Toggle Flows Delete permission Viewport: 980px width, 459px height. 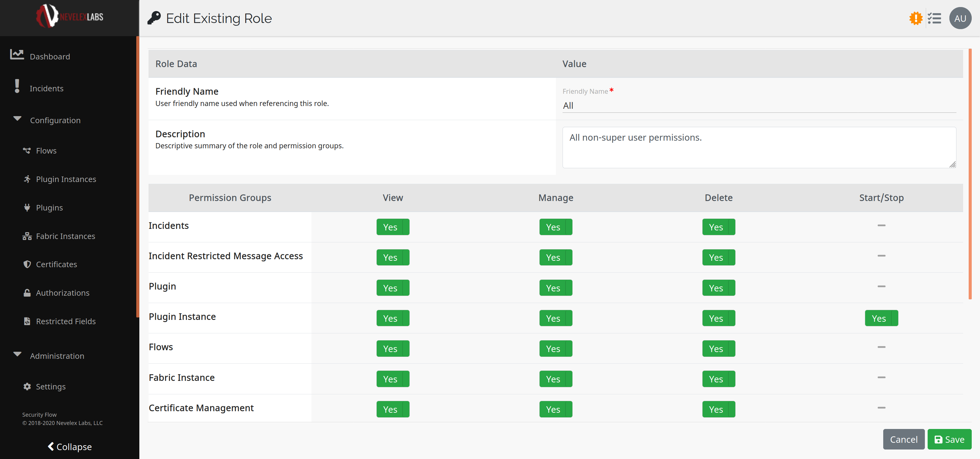click(718, 349)
